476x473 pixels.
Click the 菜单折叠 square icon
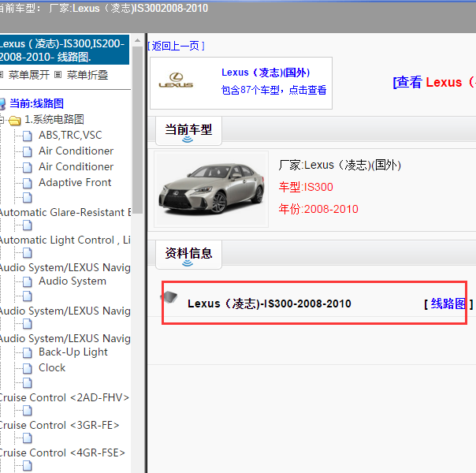tap(58, 75)
